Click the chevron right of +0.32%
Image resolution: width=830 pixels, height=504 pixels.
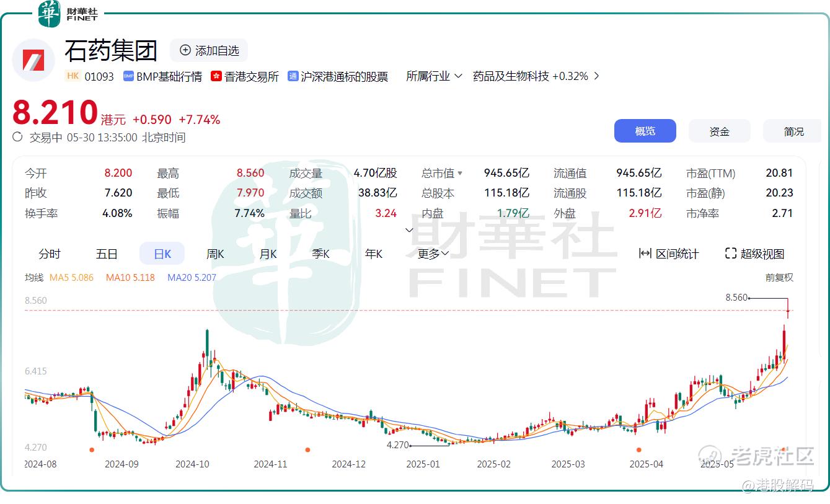pyautogui.click(x=596, y=76)
